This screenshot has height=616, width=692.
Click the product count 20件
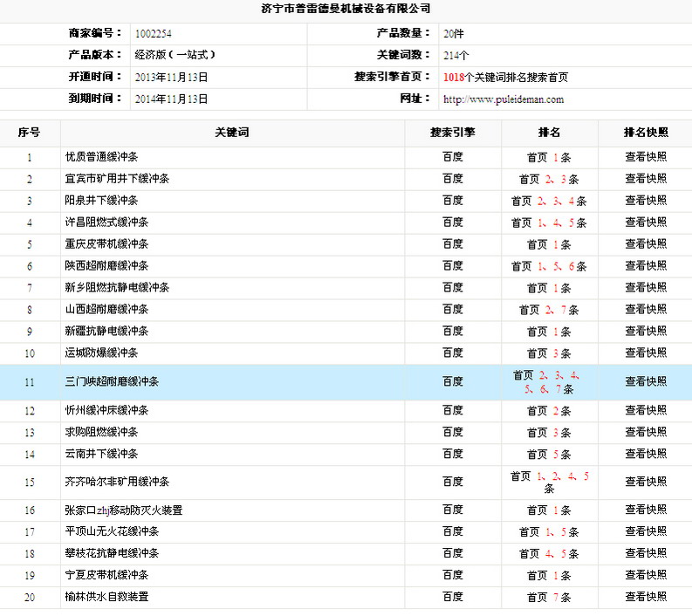click(x=453, y=33)
